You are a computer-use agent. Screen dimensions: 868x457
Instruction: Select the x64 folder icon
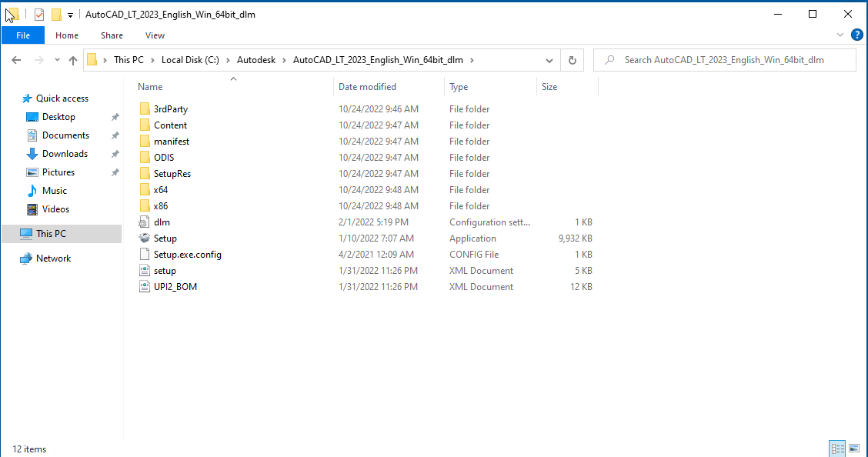click(x=145, y=190)
